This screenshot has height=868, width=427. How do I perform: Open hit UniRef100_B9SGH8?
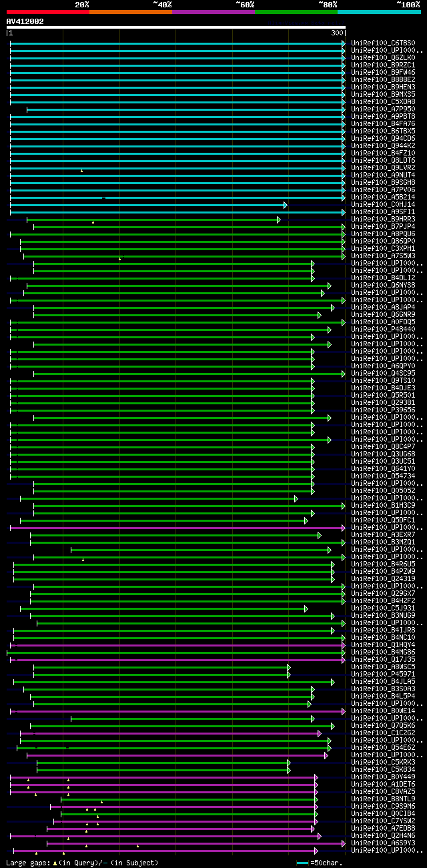(383, 183)
